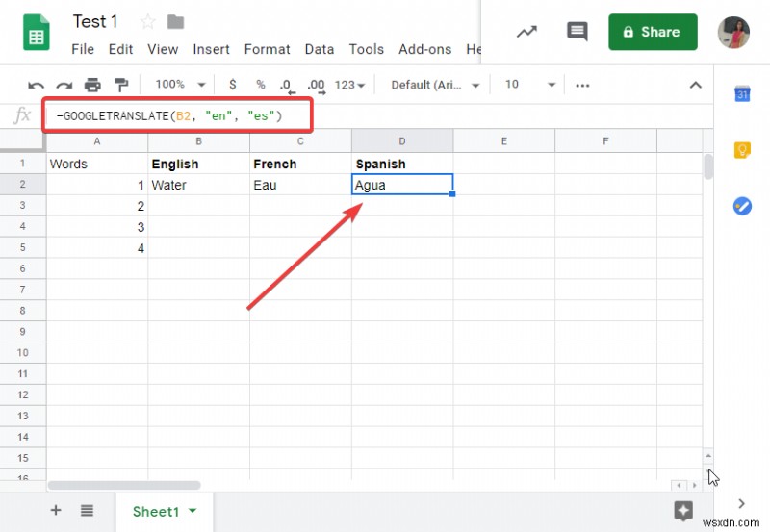Open the View menu

point(163,49)
